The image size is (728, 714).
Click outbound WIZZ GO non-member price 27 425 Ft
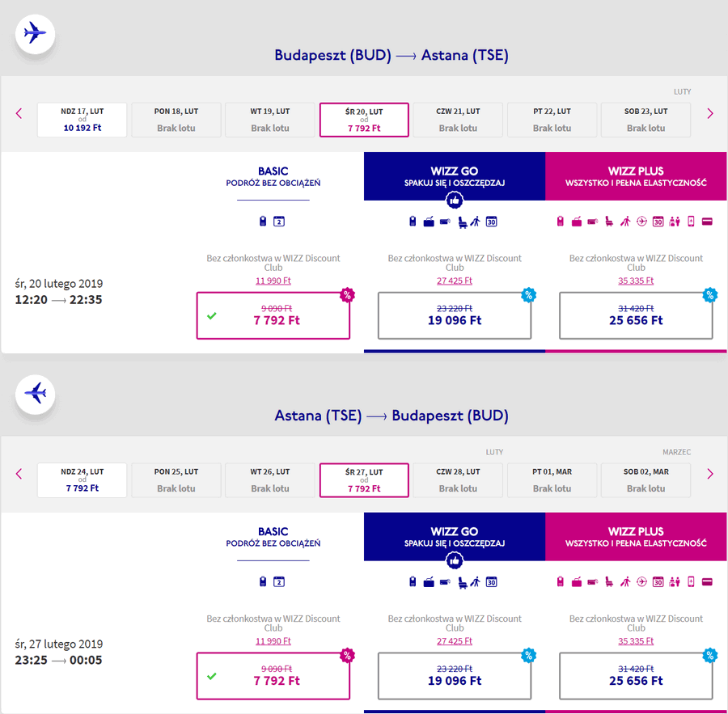click(x=455, y=281)
